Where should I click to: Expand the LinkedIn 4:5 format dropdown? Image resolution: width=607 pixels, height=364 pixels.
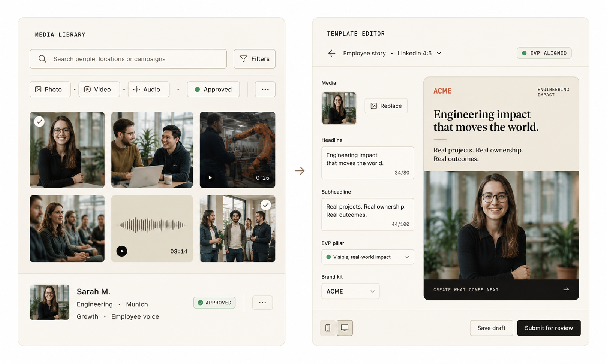point(419,53)
